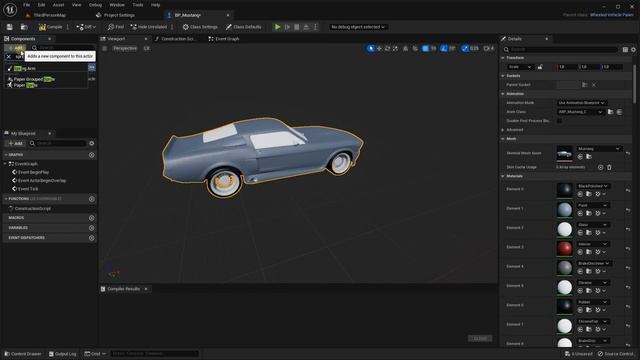Viewport: 640px width, 360px height.
Task: Toggle Disable Post Process Blueprint checkbox
Action: pos(559,121)
